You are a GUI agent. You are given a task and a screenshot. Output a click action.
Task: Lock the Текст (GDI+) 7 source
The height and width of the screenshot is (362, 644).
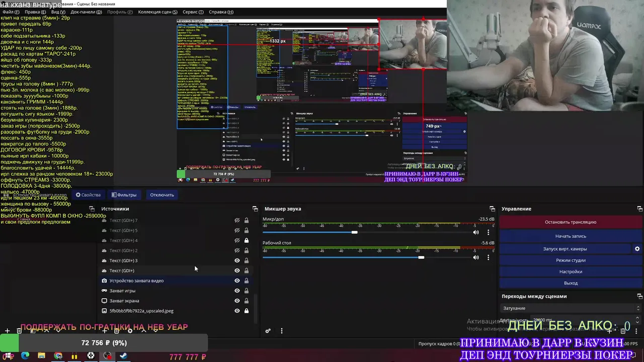247,220
